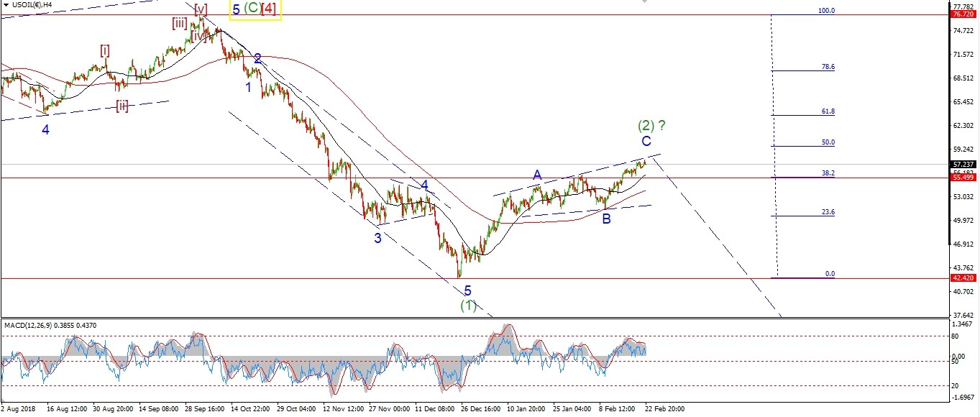
Task: Select the green (2) ? wave label
Action: click(651, 125)
